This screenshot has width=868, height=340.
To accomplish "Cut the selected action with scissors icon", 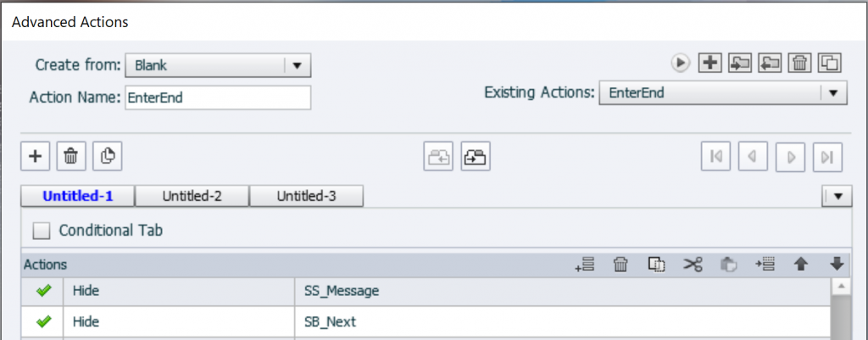I will pyautogui.click(x=693, y=265).
